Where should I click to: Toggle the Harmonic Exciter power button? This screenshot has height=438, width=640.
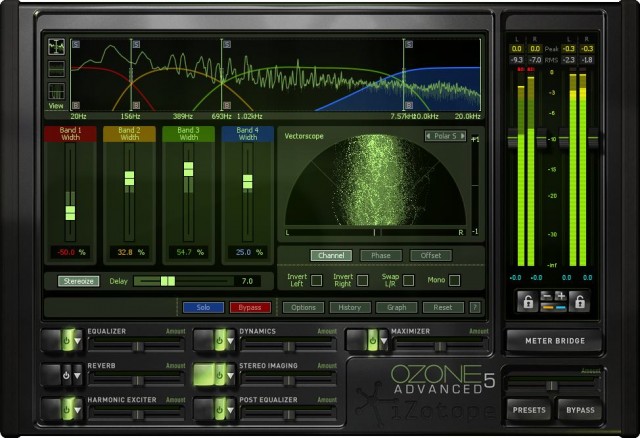point(69,408)
